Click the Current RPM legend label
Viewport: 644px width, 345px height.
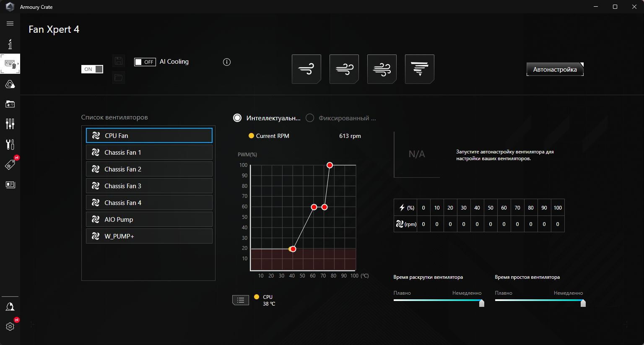click(273, 136)
